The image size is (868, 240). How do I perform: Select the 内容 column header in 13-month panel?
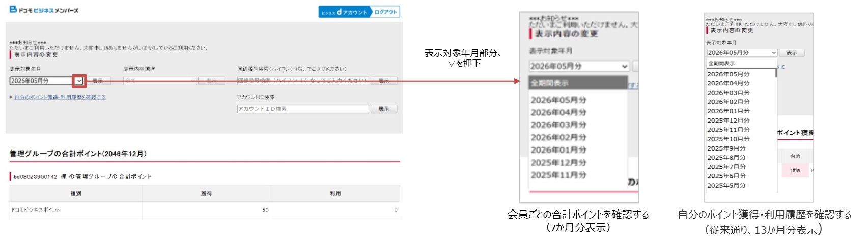pos(795,157)
